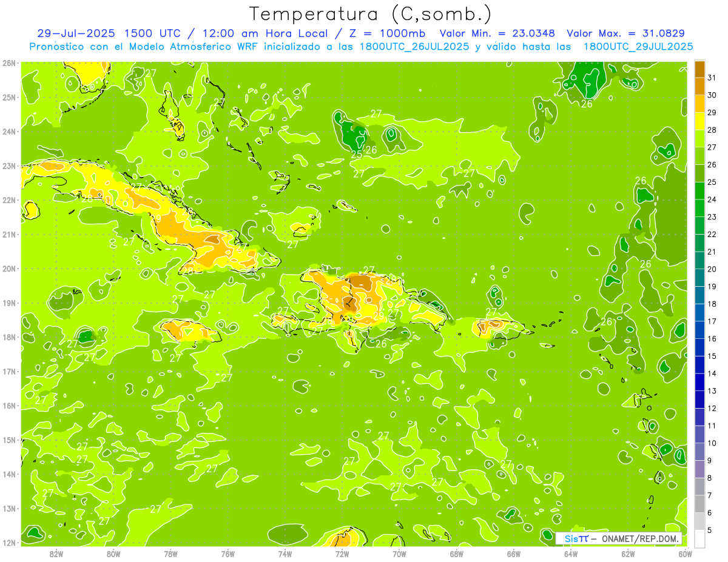Pick the white legend swatch below 5
This screenshot has height=562, width=728.
pyautogui.click(x=700, y=539)
